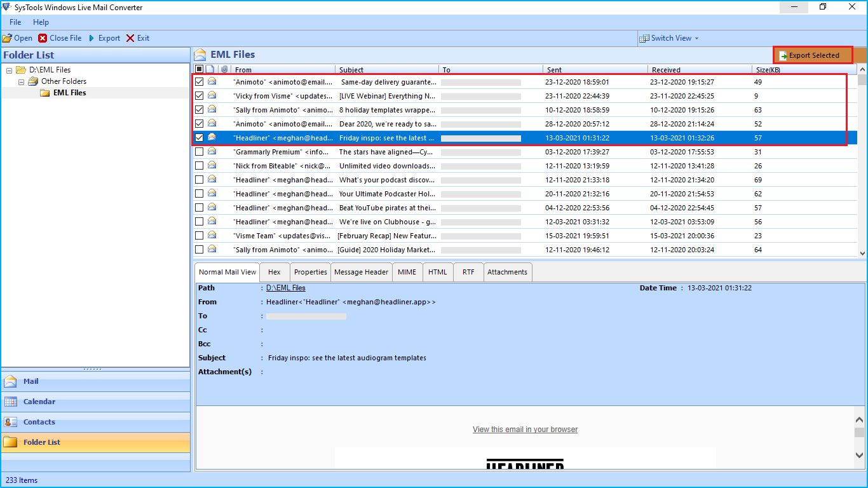This screenshot has width=868, height=488.
Task: Click the document type column header icon
Action: pyautogui.click(x=211, y=69)
